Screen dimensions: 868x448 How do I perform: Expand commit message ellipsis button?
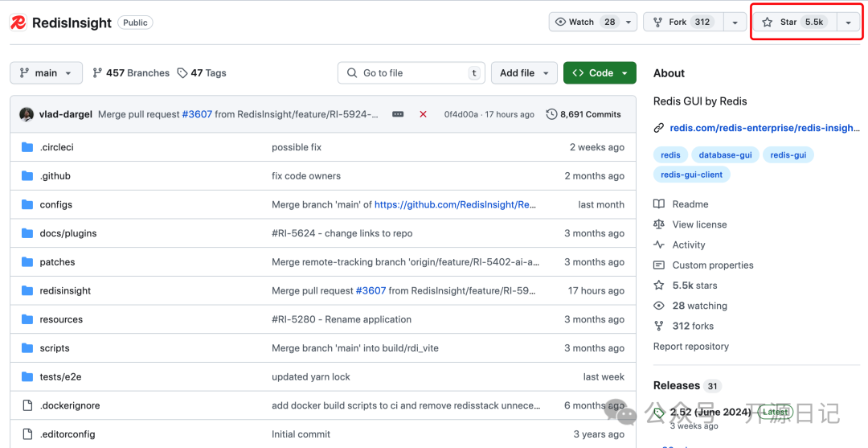pos(398,114)
